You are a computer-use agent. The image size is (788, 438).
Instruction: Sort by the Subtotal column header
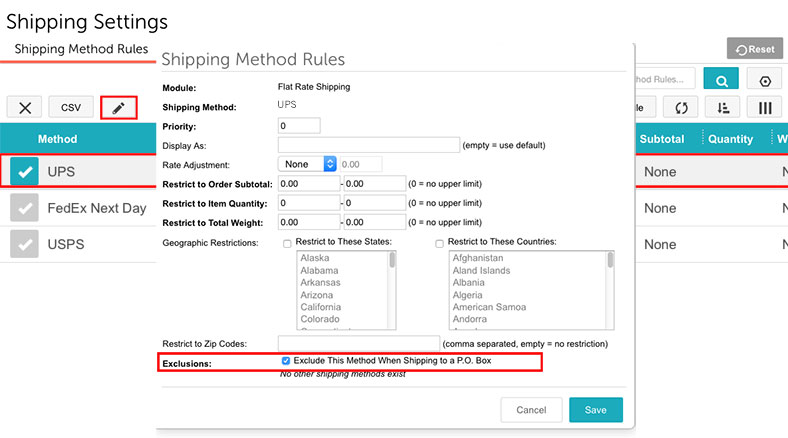click(x=661, y=139)
